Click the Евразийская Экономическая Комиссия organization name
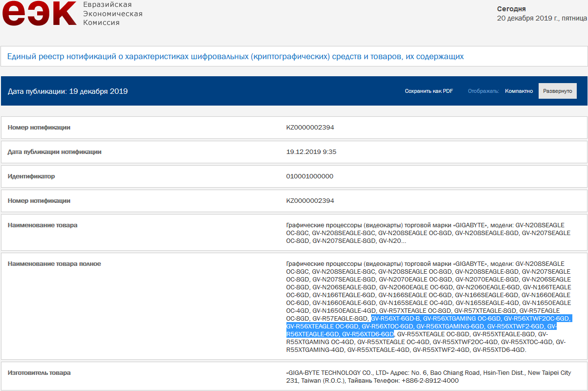Screen dimensions: 588x391 (112, 13)
